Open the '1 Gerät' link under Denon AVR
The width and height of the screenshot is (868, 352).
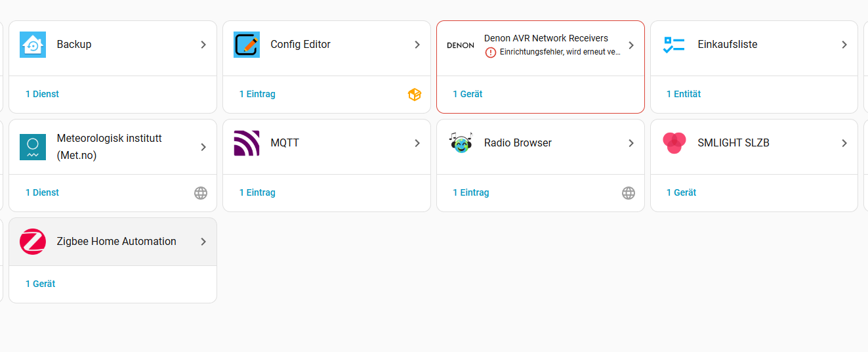(x=468, y=95)
